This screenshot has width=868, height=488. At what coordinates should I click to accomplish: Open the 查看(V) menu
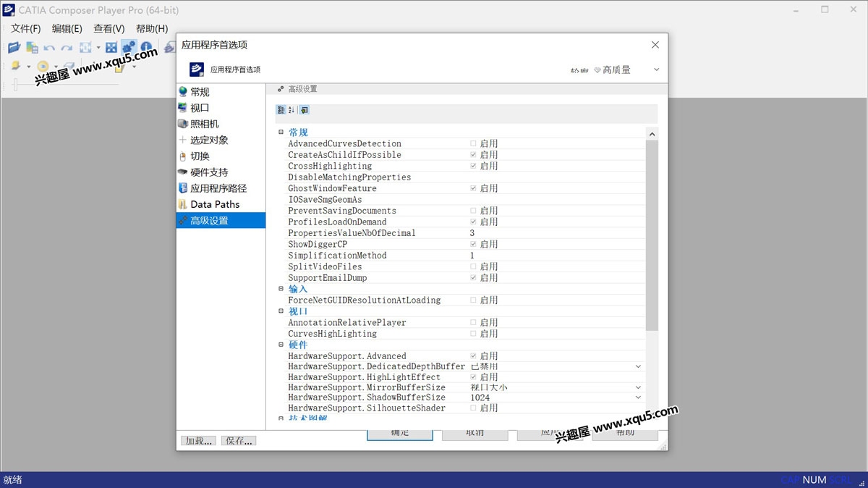pos(109,28)
